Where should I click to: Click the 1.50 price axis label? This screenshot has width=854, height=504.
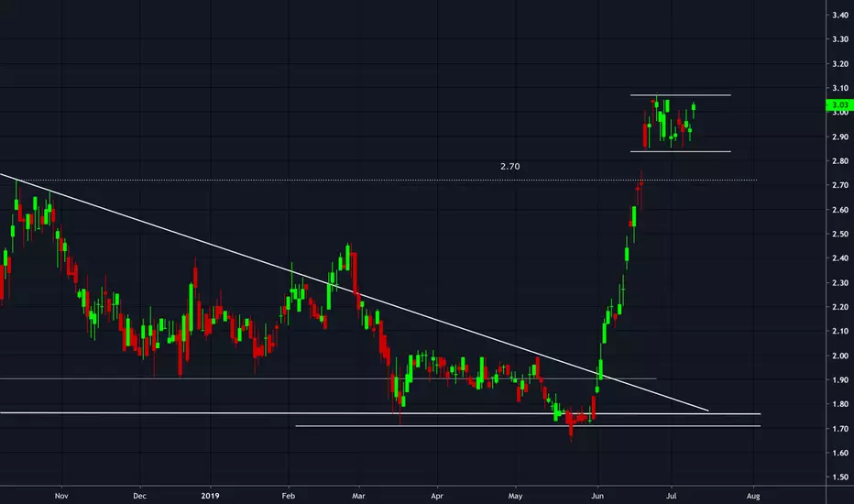tap(840, 477)
